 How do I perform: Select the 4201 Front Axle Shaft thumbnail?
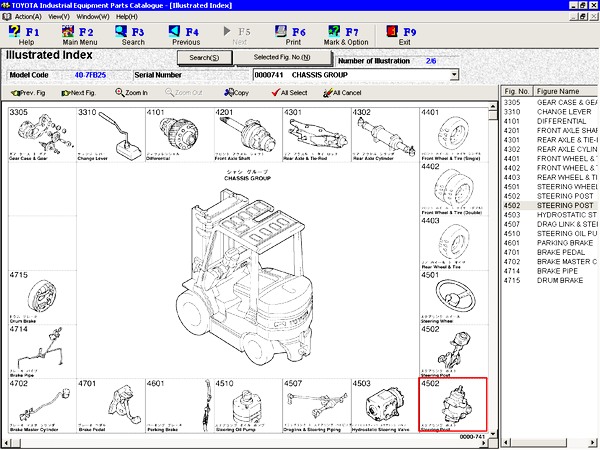(x=248, y=135)
